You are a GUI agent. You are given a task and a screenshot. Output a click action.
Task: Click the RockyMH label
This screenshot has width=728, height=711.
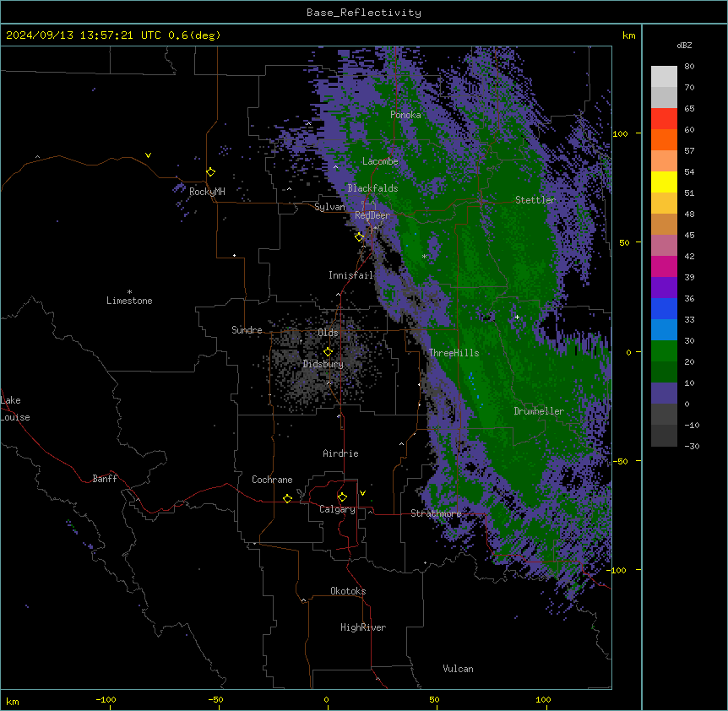pos(207,192)
